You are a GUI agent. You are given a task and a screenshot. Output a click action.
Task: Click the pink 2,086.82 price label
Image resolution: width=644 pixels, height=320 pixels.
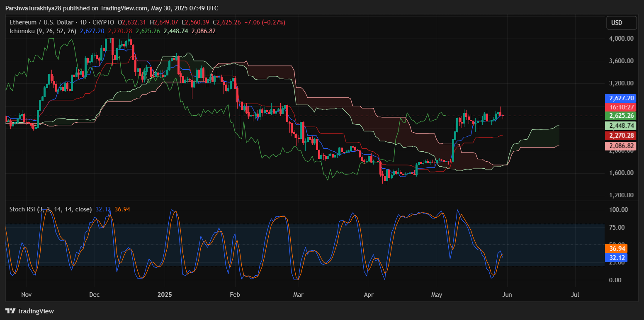(x=620, y=146)
